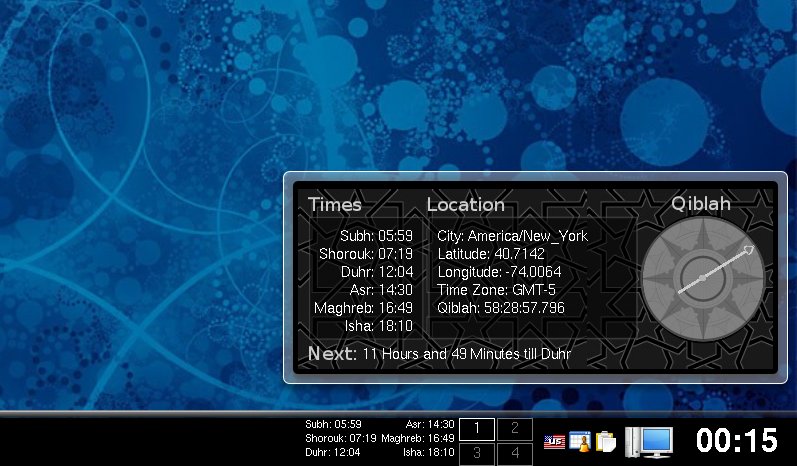Click the Location heading in widget
Viewport: 797px width, 466px height.
point(466,204)
